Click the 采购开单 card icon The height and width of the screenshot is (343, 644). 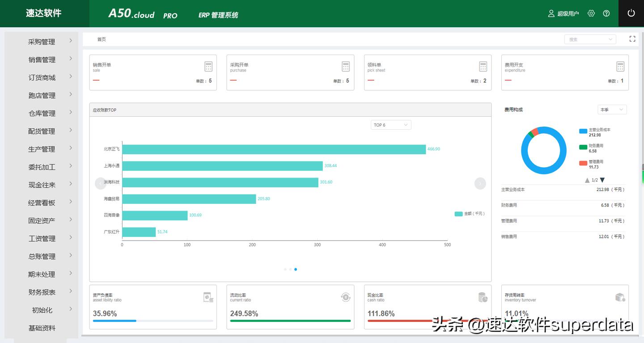pos(345,66)
